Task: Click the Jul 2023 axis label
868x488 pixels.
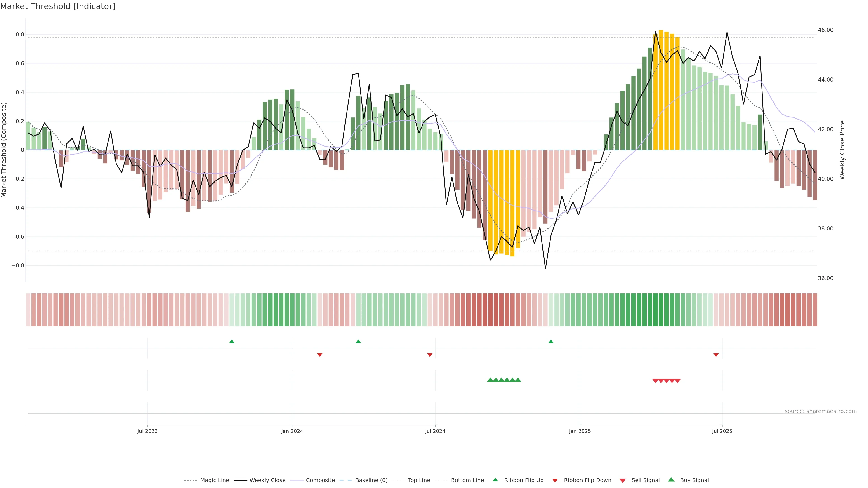Action: [147, 431]
